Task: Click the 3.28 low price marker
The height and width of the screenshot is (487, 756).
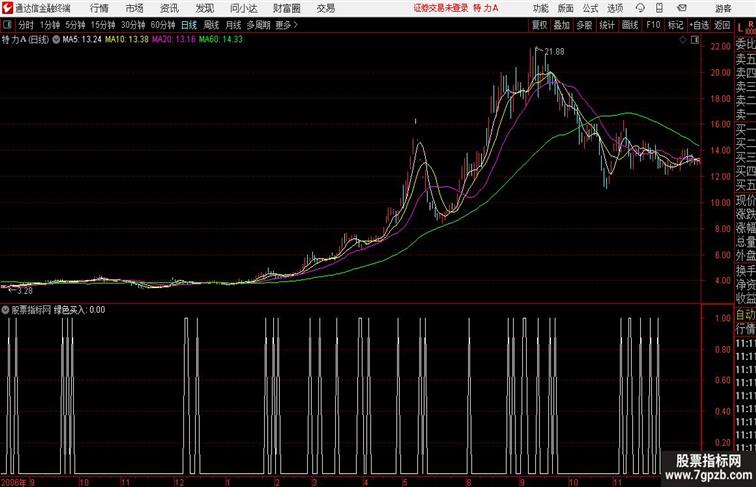Action: (25, 291)
